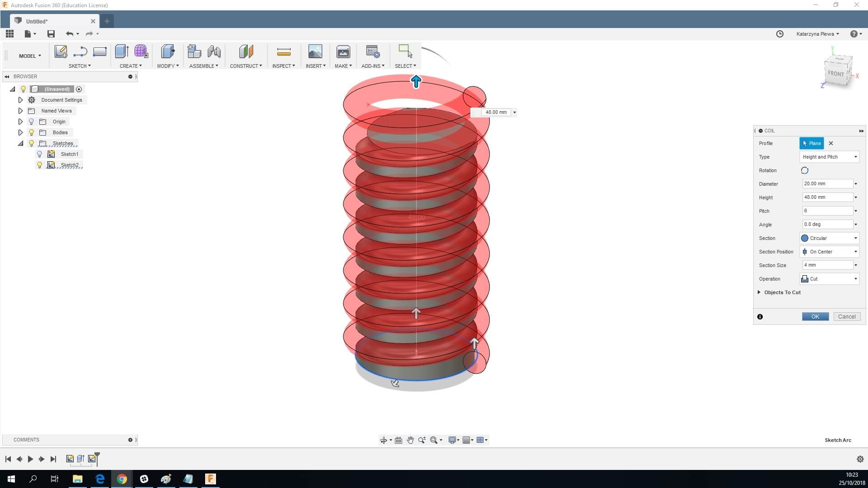The image size is (868, 488).
Task: Click the Press Pull modify icon
Action: [x=168, y=52]
